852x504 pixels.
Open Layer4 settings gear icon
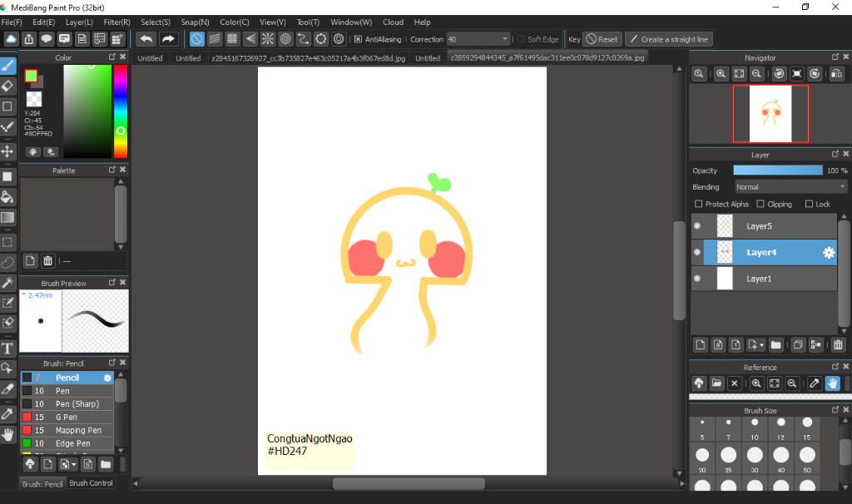(828, 253)
